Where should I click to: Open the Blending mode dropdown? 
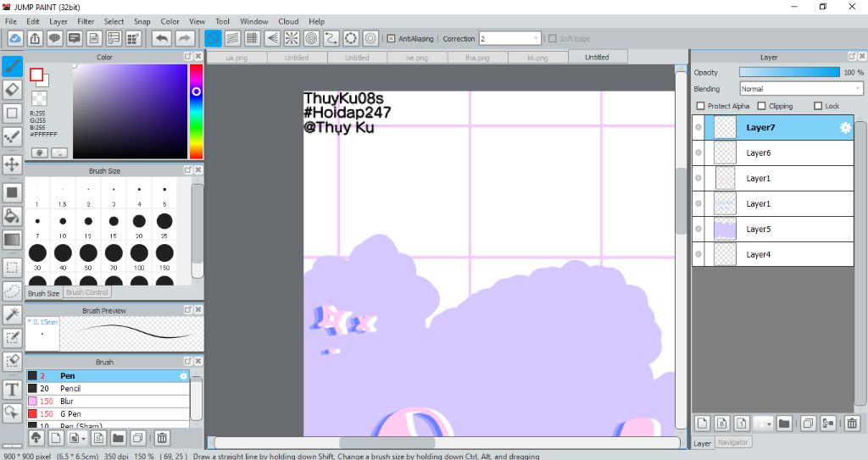pyautogui.click(x=802, y=89)
